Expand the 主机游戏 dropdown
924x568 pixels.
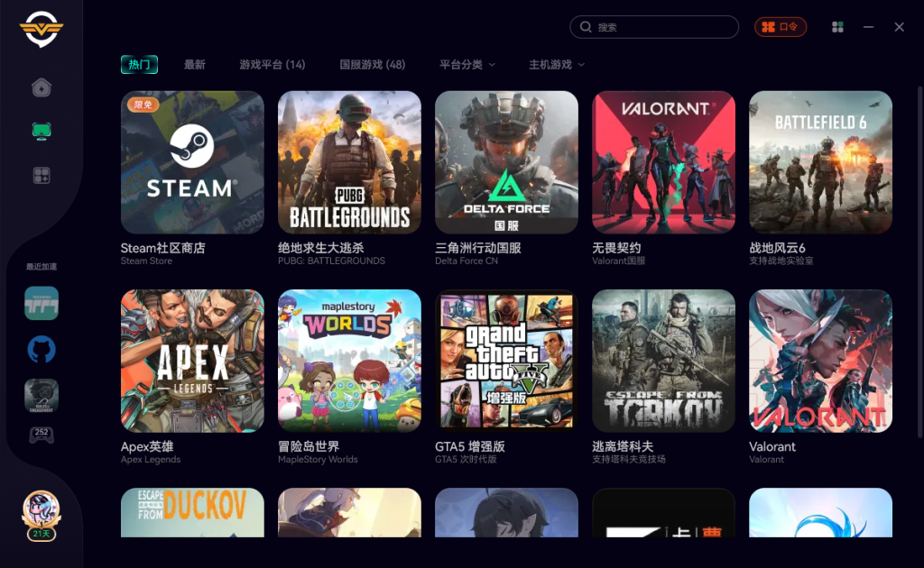click(x=556, y=65)
